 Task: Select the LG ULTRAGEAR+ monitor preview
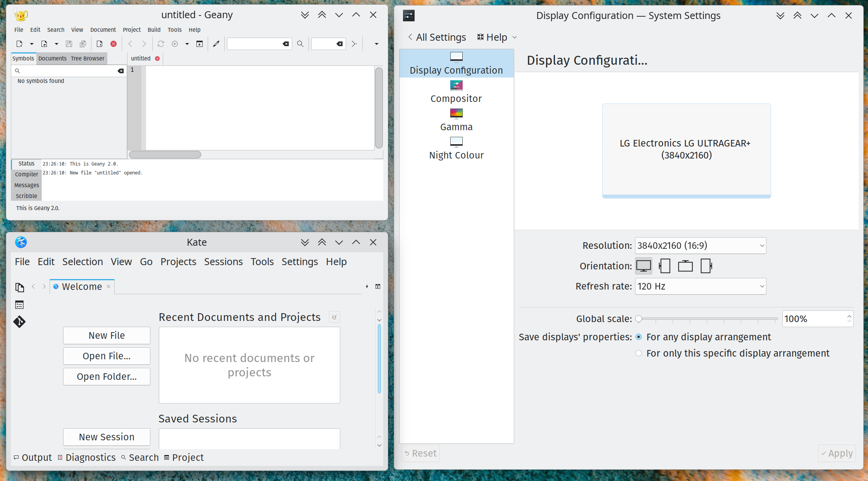click(686, 151)
